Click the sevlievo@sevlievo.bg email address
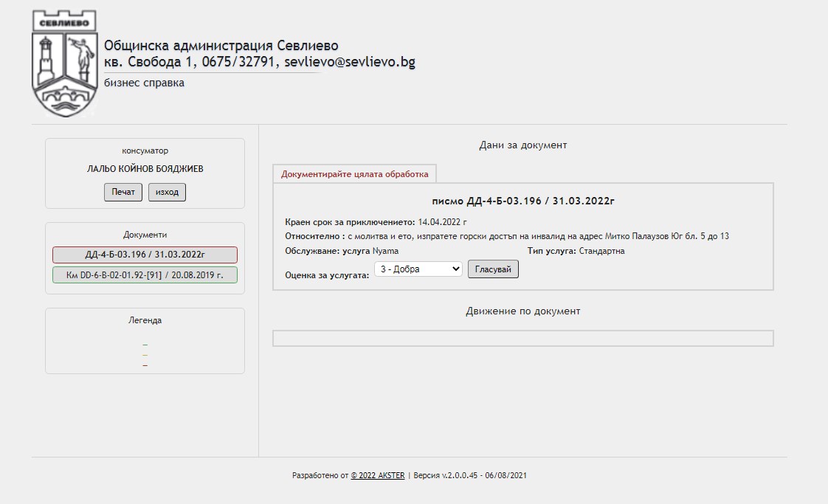828x504 pixels. click(x=350, y=62)
